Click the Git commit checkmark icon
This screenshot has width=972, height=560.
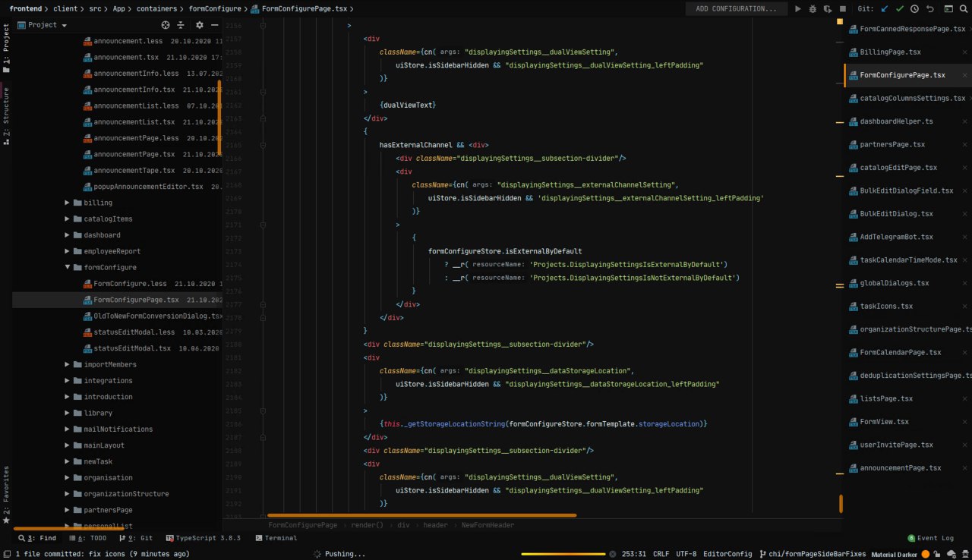point(899,9)
